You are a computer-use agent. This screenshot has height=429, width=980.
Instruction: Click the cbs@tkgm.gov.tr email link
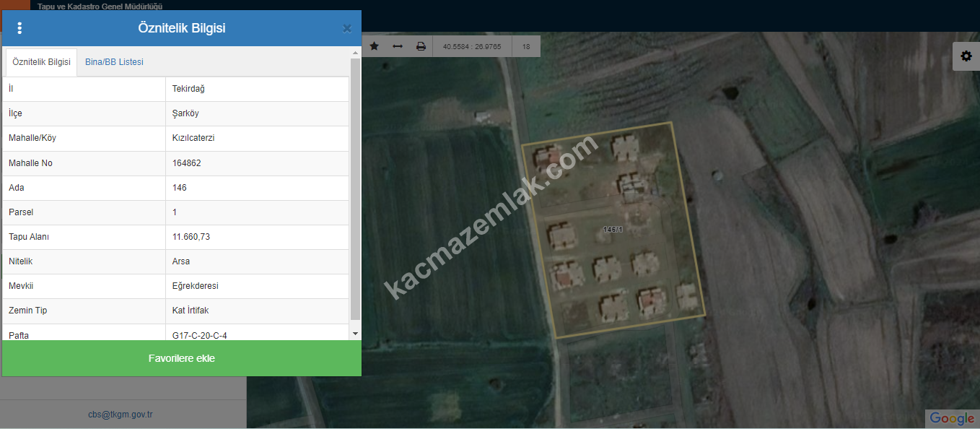click(x=121, y=415)
